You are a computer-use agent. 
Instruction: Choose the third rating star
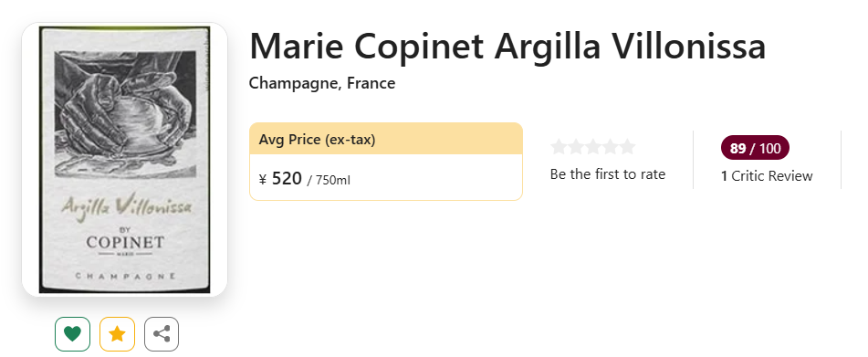click(x=593, y=147)
